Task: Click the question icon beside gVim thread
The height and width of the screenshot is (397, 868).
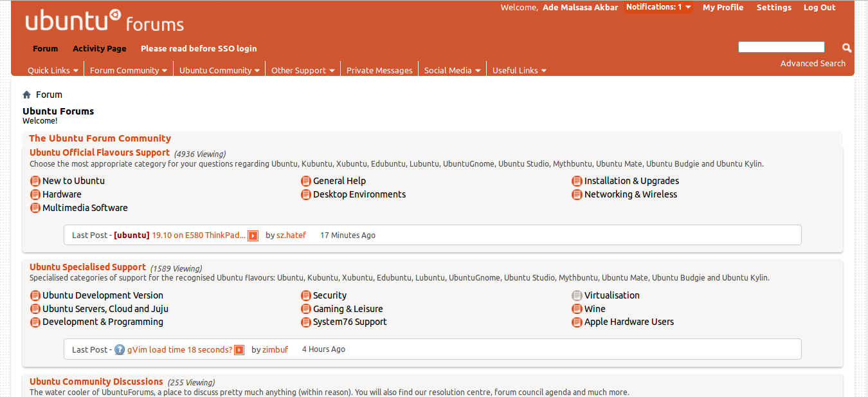Action: (120, 349)
